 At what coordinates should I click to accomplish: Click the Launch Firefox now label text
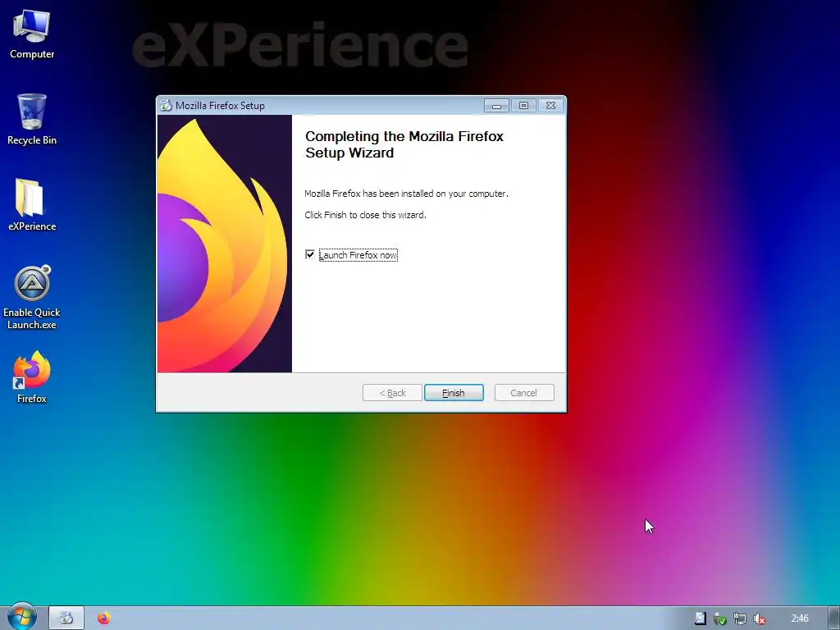point(358,255)
